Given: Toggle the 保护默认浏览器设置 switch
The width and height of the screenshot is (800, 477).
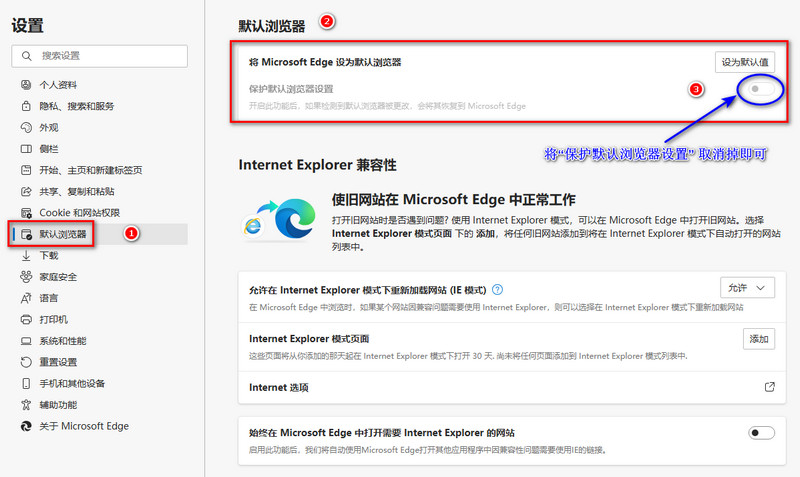Looking at the screenshot, I should coord(761,89).
